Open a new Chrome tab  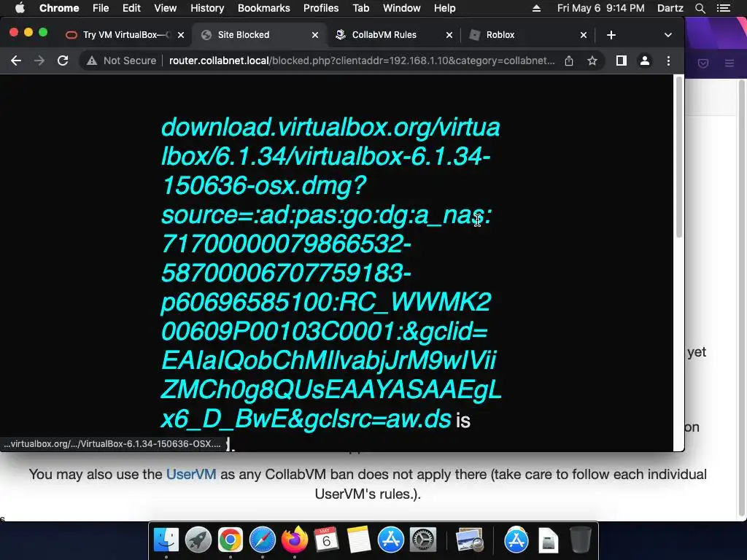[x=611, y=35]
